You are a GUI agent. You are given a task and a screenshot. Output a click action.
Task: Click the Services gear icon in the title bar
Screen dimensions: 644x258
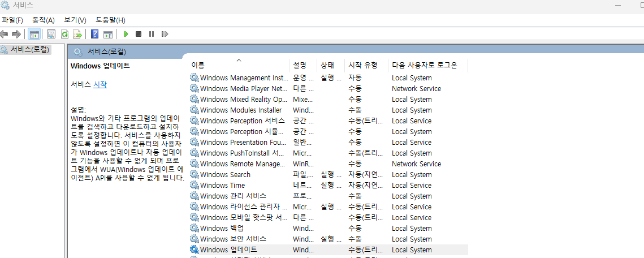[5, 5]
